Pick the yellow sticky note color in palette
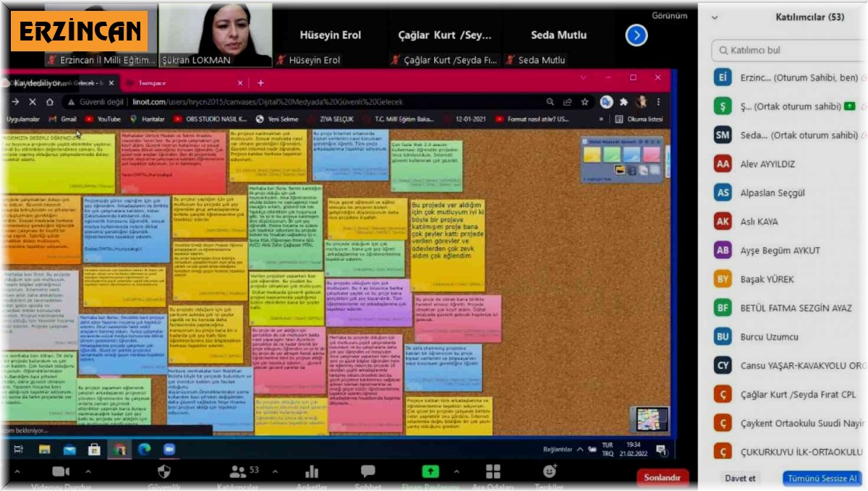This screenshot has height=491, width=868. point(593,153)
